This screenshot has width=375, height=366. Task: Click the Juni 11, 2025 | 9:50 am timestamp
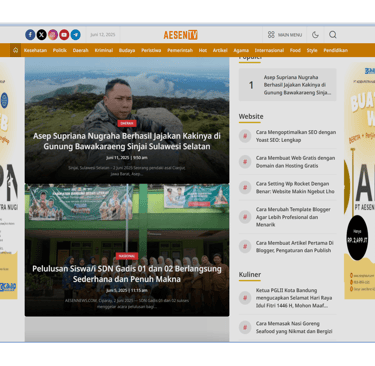click(x=127, y=157)
